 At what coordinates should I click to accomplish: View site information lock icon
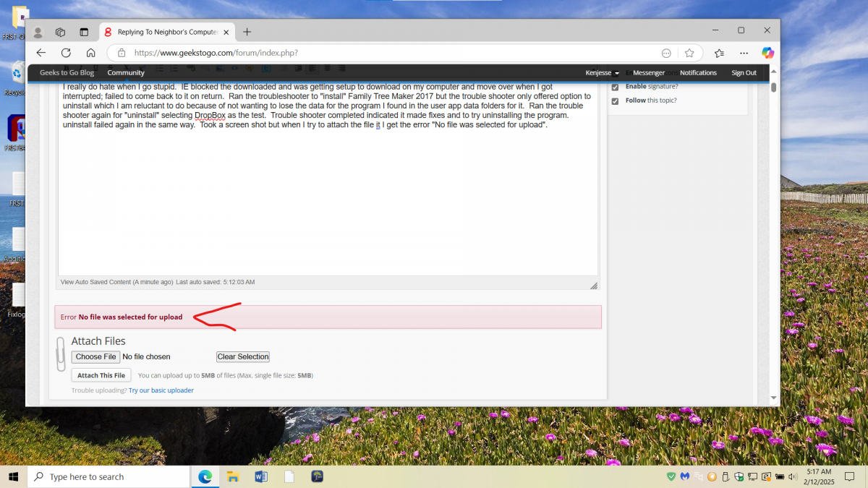[x=122, y=53]
